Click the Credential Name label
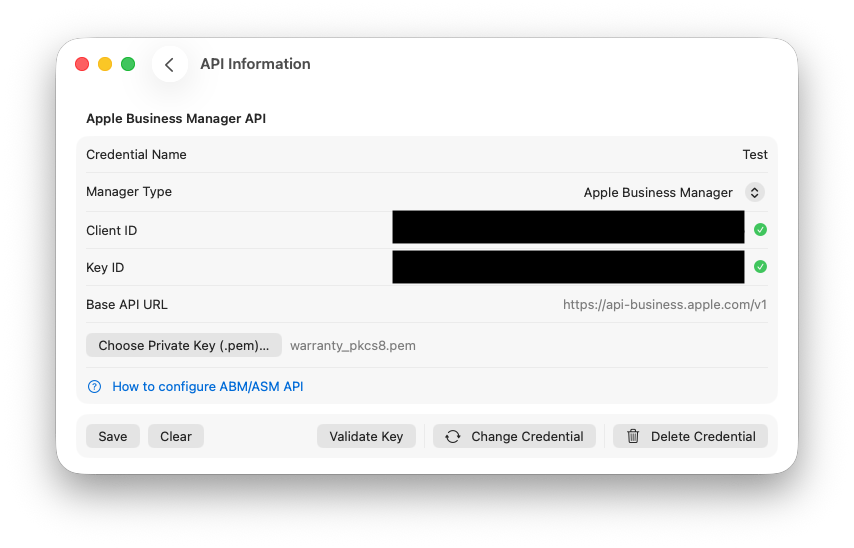 coord(136,155)
